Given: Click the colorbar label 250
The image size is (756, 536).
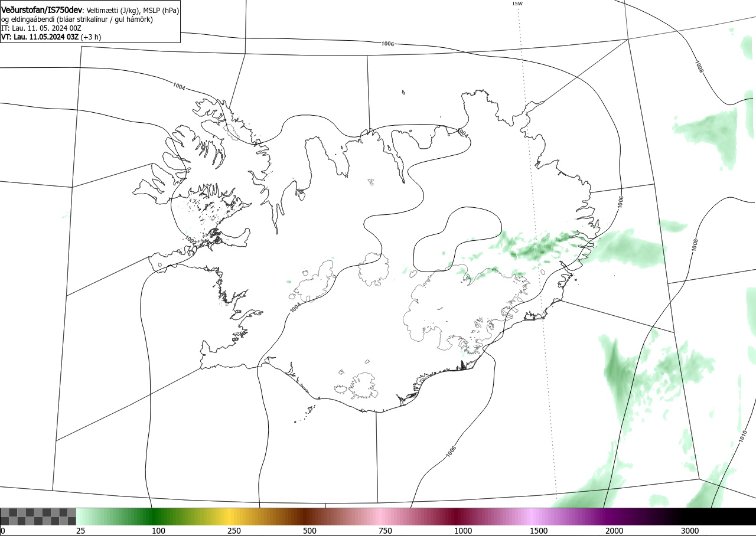Looking at the screenshot, I should pyautogui.click(x=234, y=531).
